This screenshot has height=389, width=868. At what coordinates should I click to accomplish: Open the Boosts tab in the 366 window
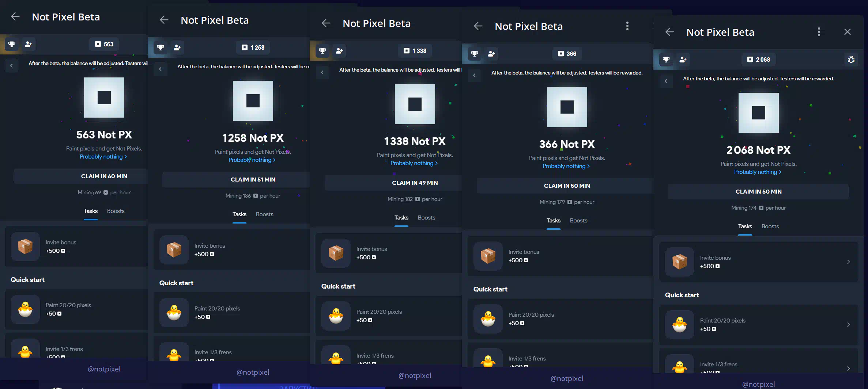[579, 221]
